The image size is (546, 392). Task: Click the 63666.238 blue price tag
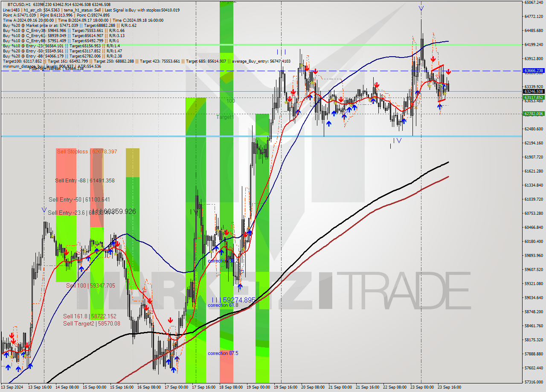pyautogui.click(x=534, y=71)
